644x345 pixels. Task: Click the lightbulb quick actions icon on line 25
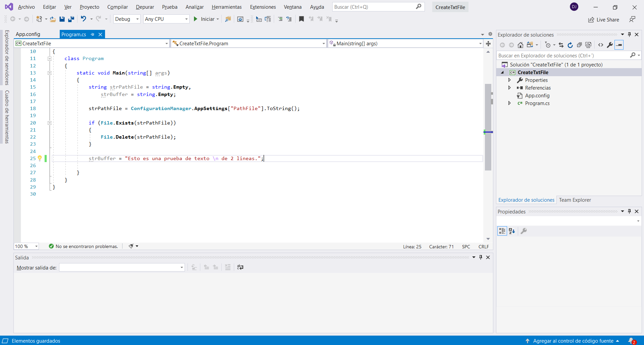point(40,158)
